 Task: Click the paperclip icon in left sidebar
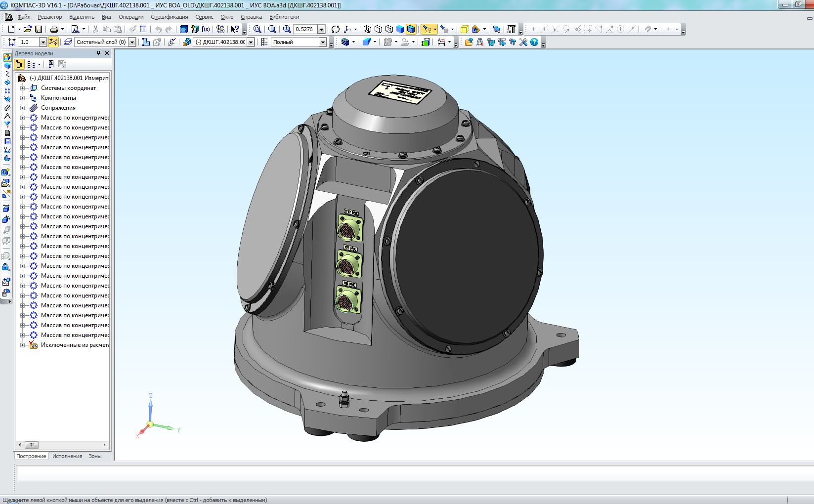7,108
